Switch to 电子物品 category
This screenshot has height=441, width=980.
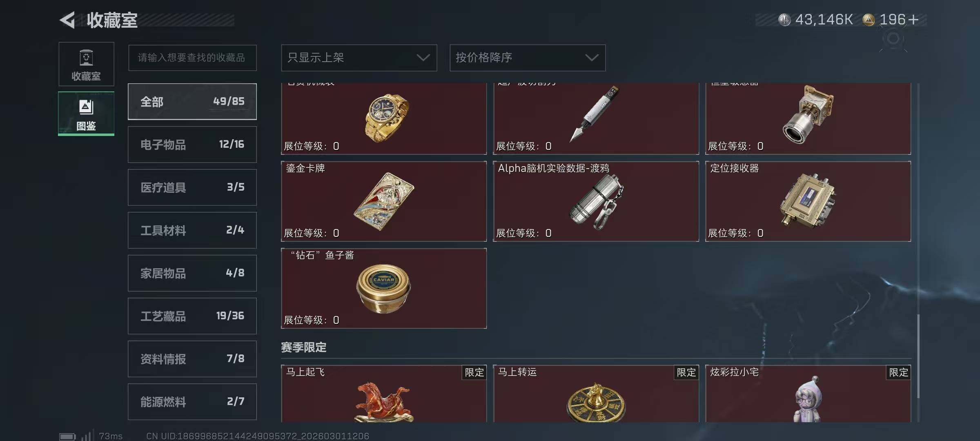(x=192, y=145)
